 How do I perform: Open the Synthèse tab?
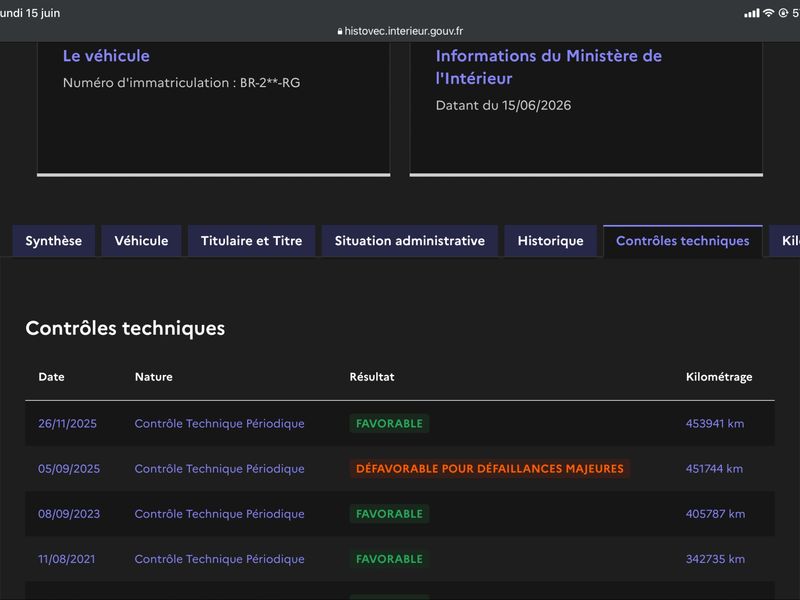click(x=54, y=241)
